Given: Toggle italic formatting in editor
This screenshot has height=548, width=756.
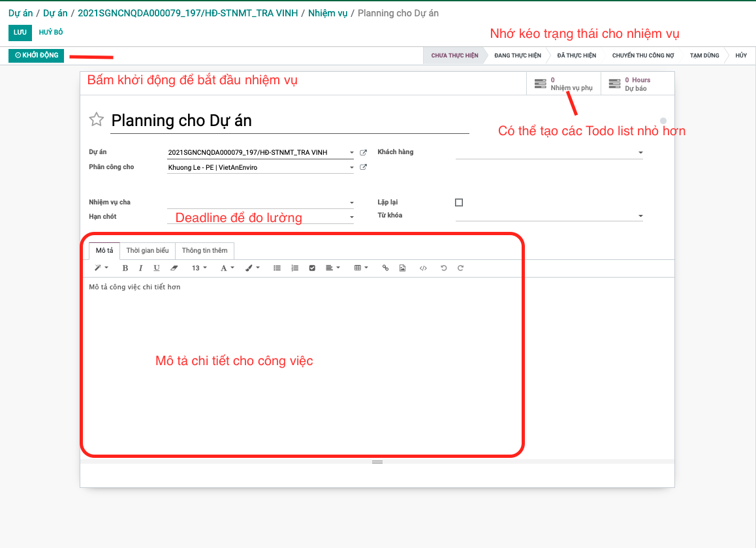Looking at the screenshot, I should click(140, 268).
